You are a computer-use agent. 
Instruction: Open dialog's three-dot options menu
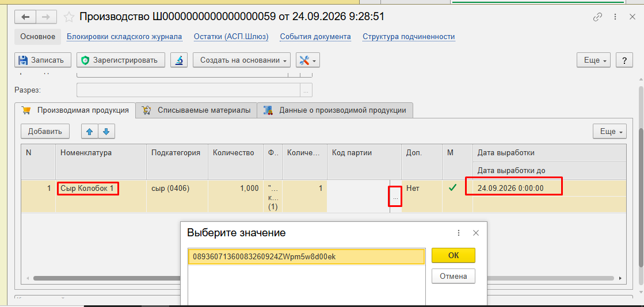click(x=459, y=233)
